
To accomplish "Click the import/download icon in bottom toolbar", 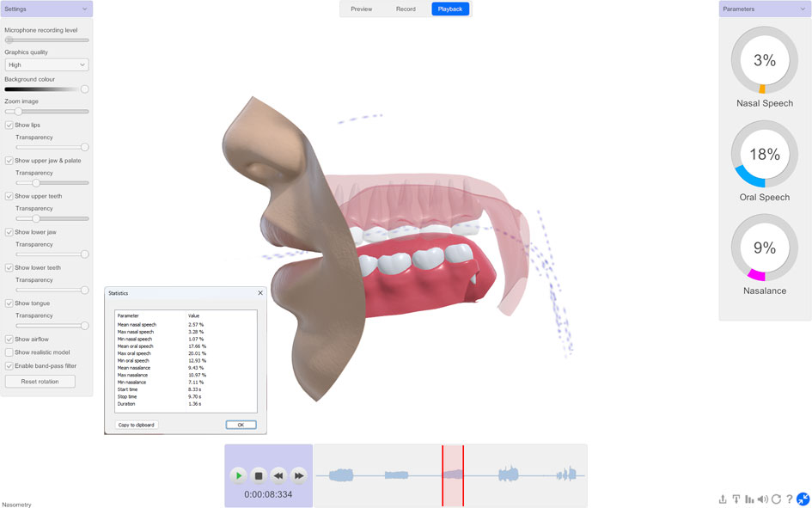I will (736, 499).
